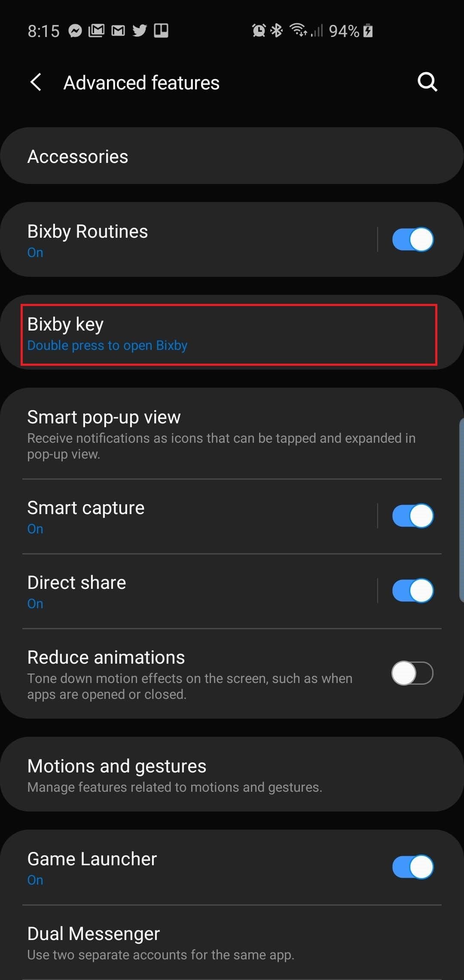Tap the Twitter bird status icon
Viewport: 464px width, 980px height.
[139, 31]
